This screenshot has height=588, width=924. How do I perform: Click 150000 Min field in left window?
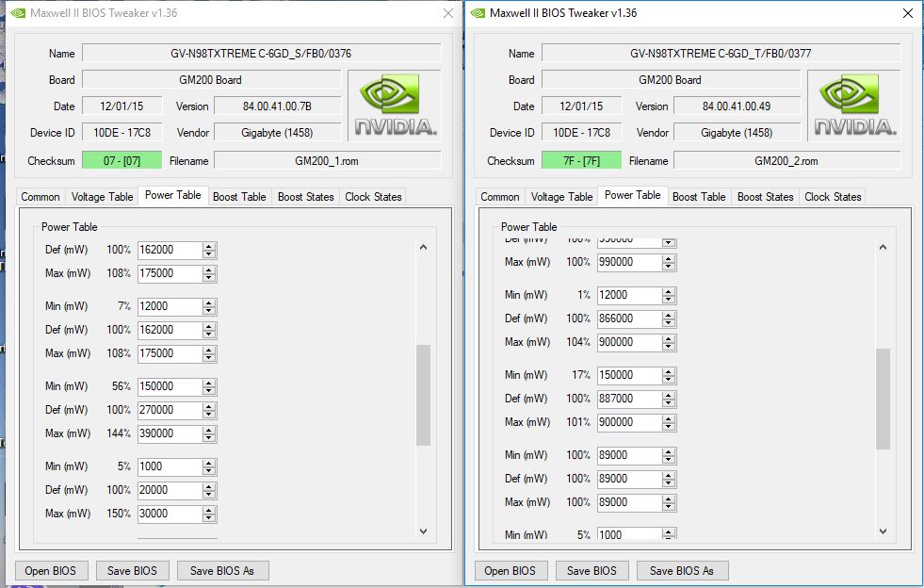pyautogui.click(x=170, y=386)
